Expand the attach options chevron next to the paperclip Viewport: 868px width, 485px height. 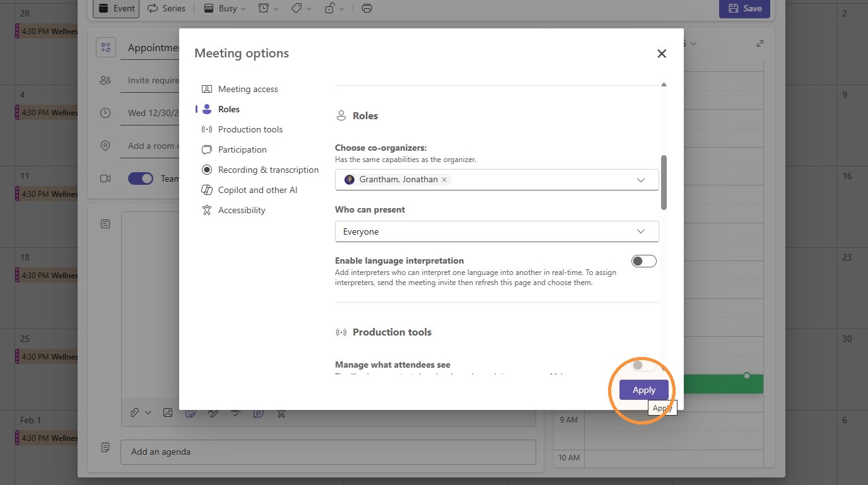(148, 412)
